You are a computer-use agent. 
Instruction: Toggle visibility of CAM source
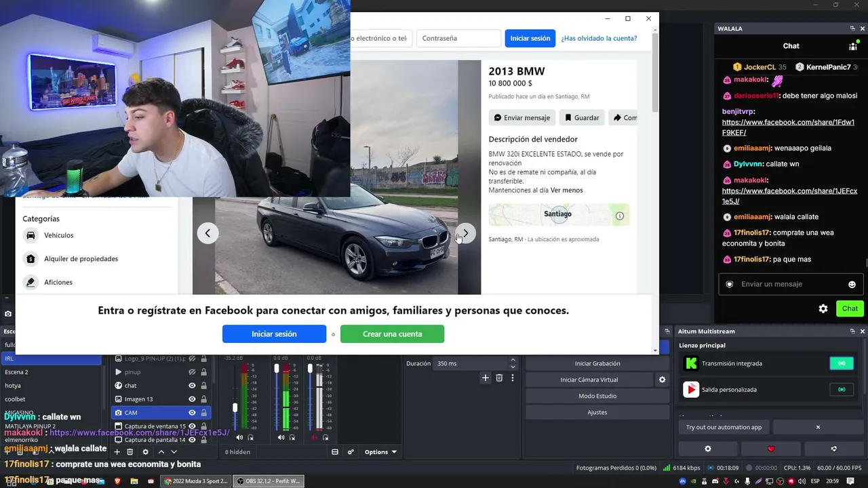point(192,413)
